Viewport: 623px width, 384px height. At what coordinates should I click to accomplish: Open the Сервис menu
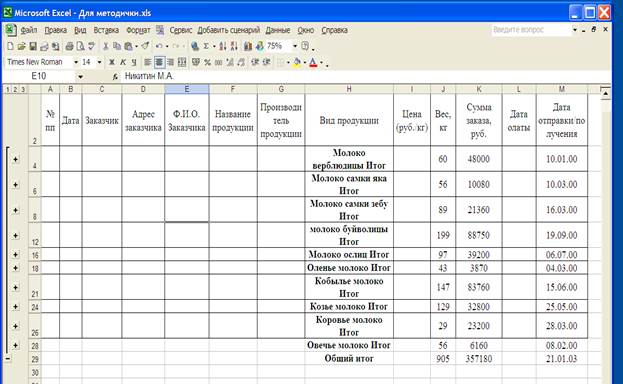coord(181,30)
